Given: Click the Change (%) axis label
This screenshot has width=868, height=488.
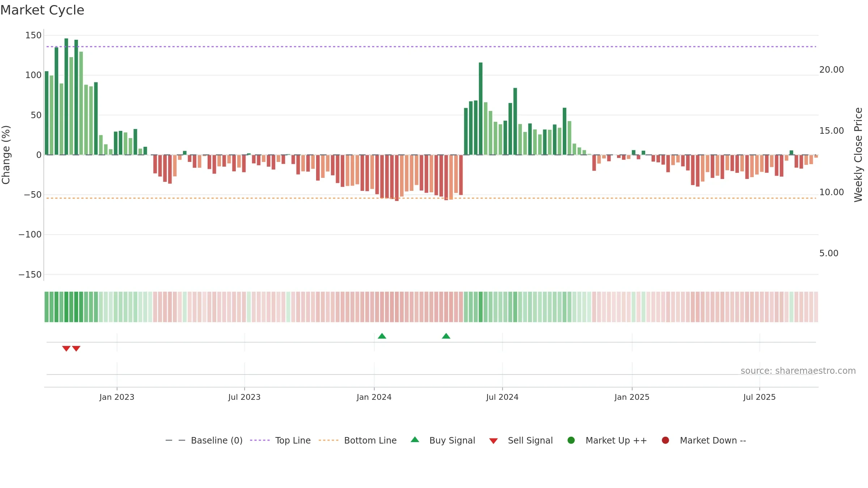Looking at the screenshot, I should (6, 155).
